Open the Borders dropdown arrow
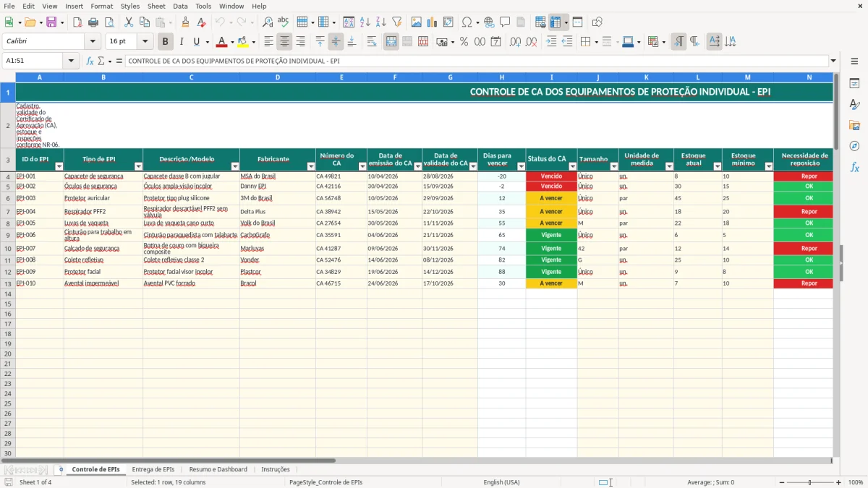This screenshot has height=488, width=868. (x=597, y=42)
